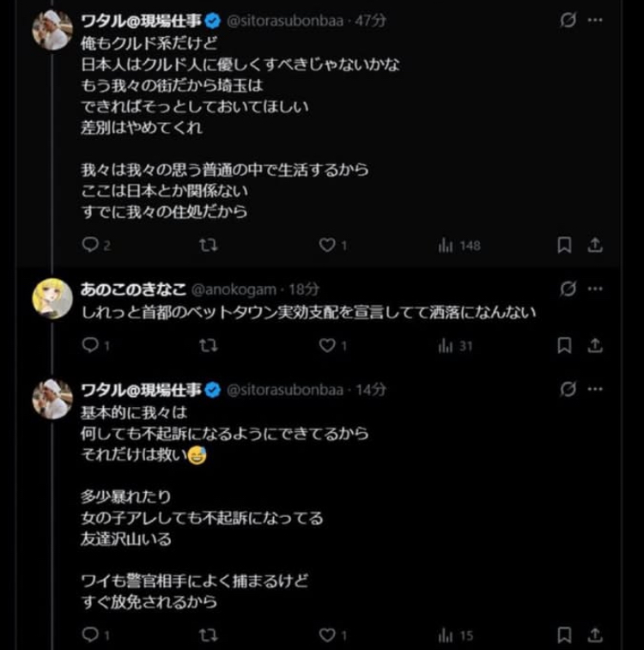
Task: Bookmark the first ワタル@現場仕事 post
Action: [x=564, y=246]
